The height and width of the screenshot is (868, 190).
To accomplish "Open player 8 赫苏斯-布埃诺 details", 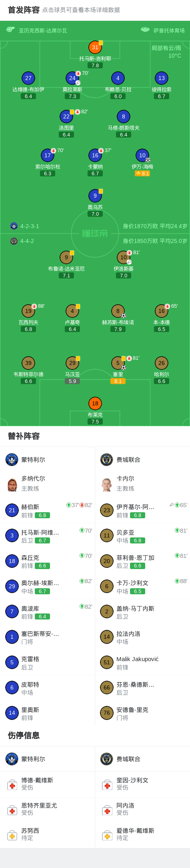I will click(118, 311).
